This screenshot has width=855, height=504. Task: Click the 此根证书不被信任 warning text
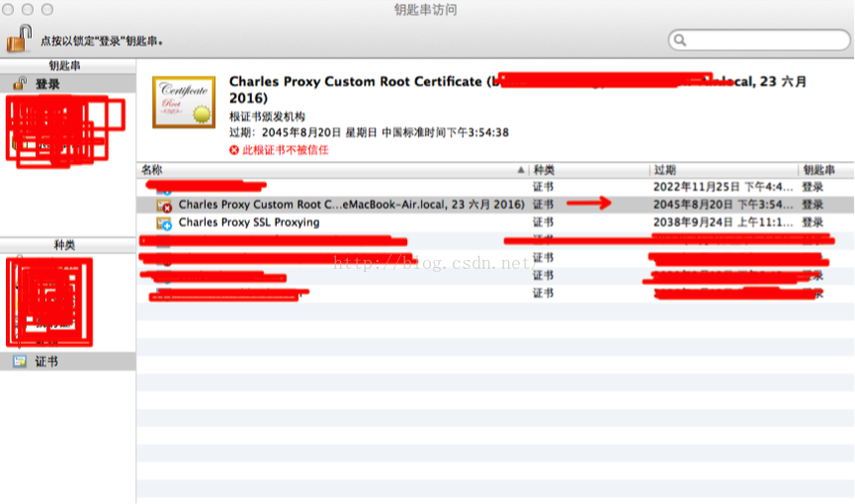pos(286,150)
